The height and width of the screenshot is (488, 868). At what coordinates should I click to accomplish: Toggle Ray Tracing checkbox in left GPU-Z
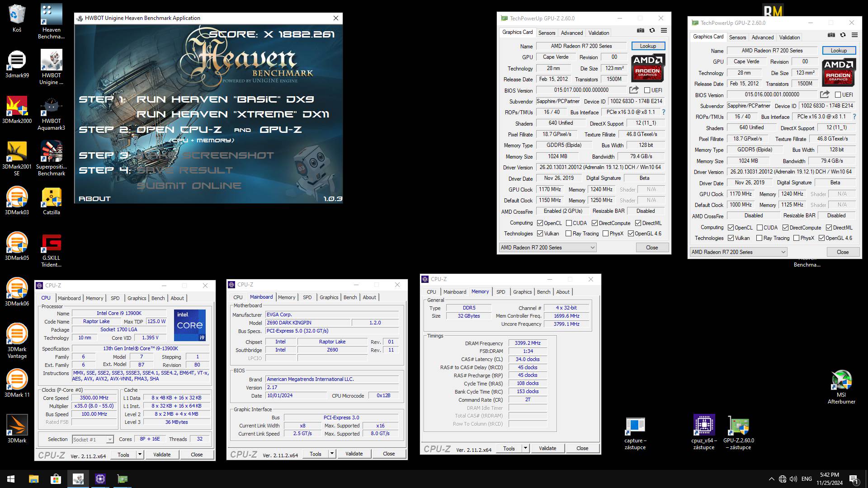coord(568,234)
